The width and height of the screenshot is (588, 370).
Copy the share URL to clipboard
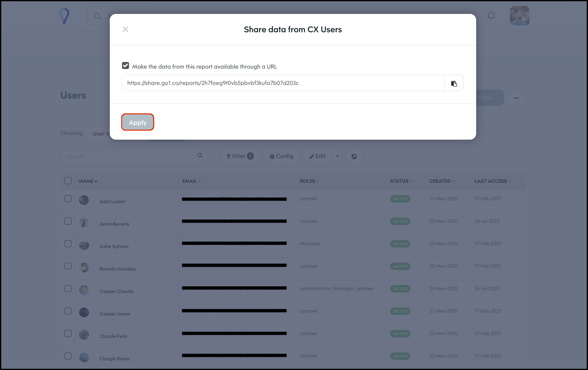[x=454, y=83]
